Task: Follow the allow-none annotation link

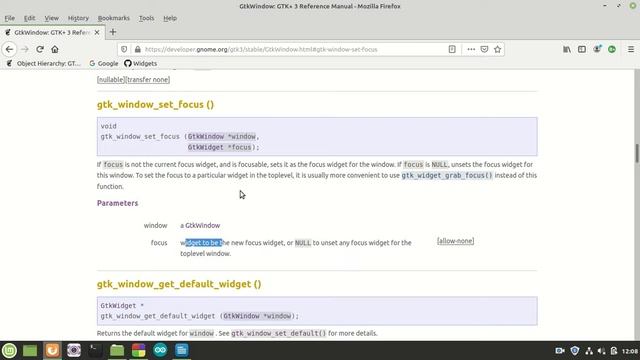Action: click(456, 241)
